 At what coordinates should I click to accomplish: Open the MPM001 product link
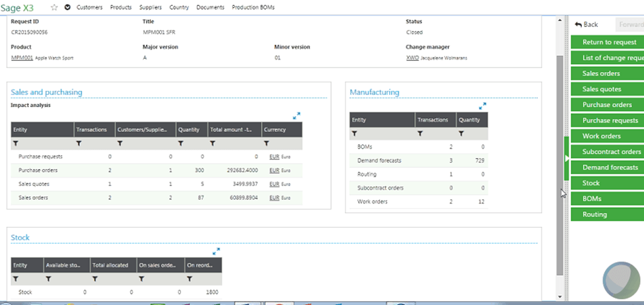(x=21, y=57)
